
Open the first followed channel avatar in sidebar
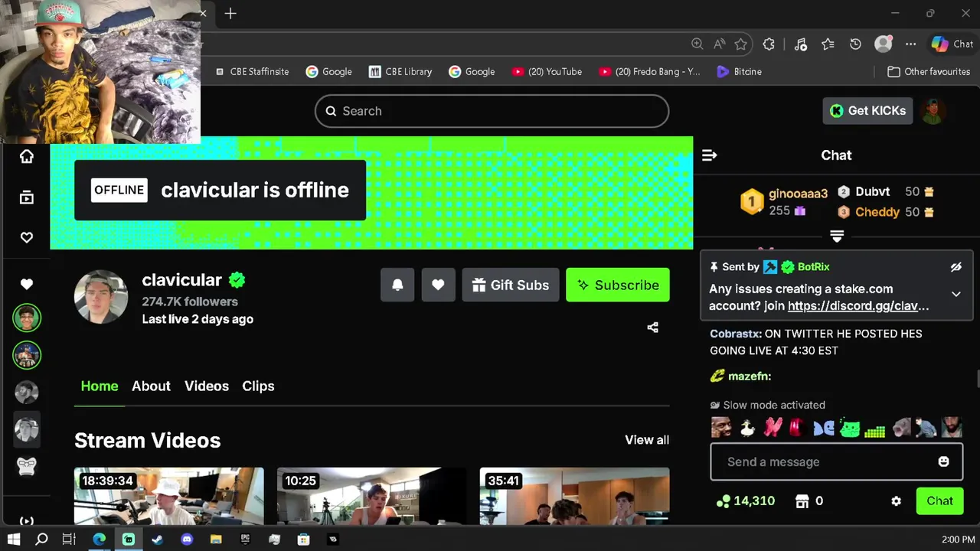(x=27, y=318)
